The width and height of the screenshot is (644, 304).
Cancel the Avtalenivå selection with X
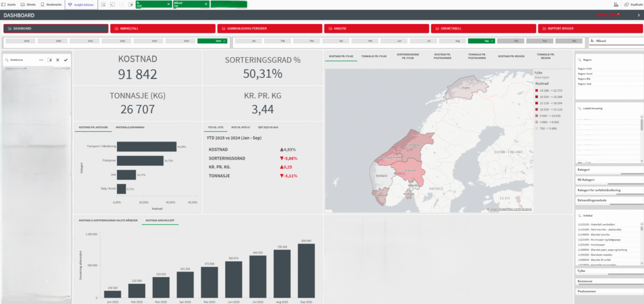click(x=57, y=60)
